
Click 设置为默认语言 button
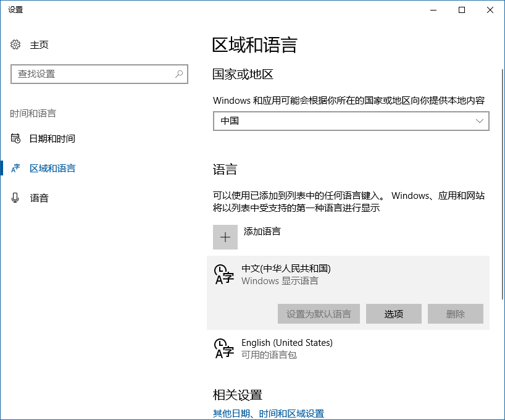click(x=319, y=314)
